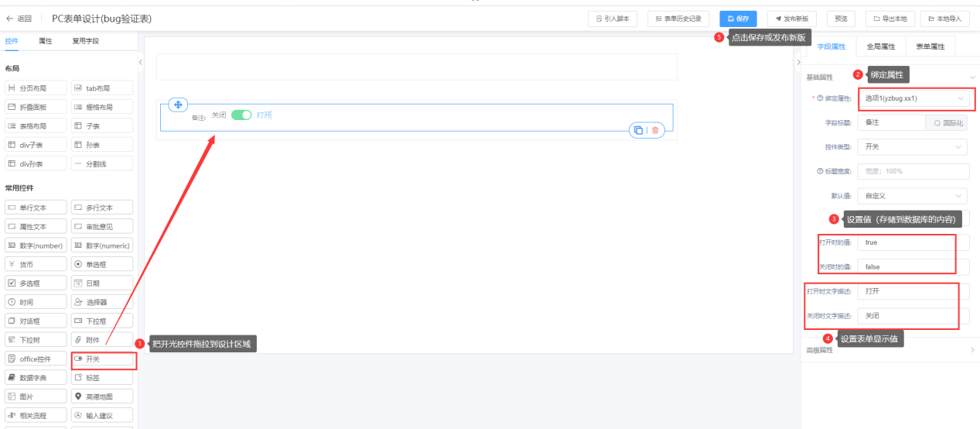Screen dimensions: 980x429
Task: Click the move handle on selected field
Action: [x=177, y=105]
